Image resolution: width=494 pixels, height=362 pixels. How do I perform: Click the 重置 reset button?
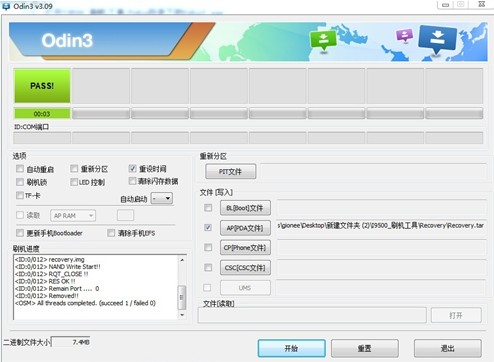(365, 348)
